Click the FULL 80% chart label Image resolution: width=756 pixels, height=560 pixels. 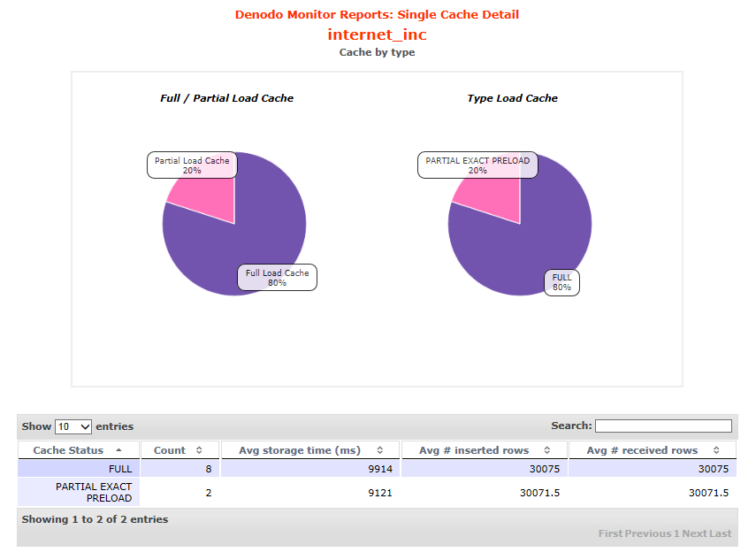[561, 282]
